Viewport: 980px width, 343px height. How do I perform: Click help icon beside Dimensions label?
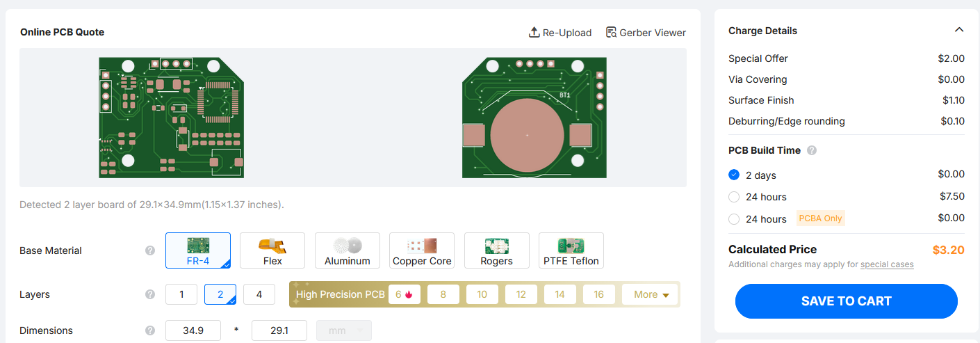click(x=150, y=330)
